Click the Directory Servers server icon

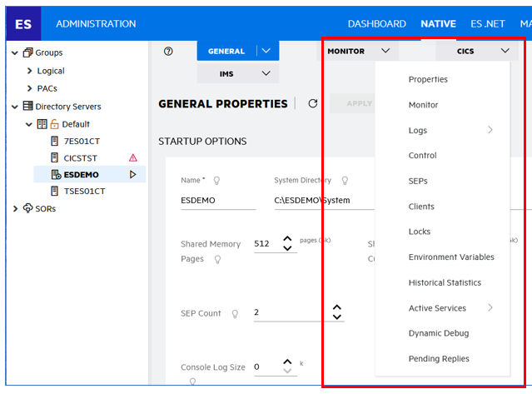click(x=27, y=106)
